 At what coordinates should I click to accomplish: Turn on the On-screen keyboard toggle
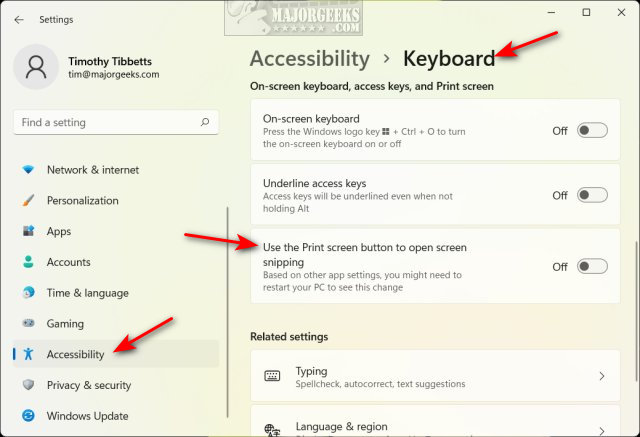pyautogui.click(x=592, y=131)
